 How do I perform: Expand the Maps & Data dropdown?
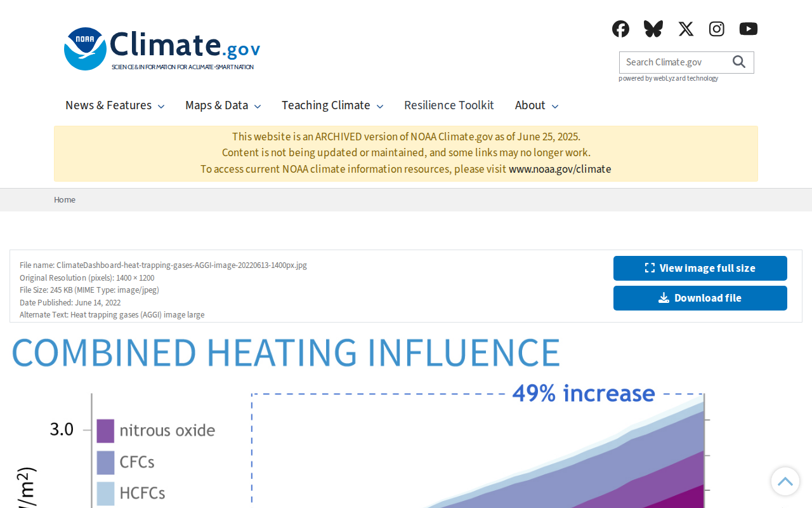[x=223, y=105]
